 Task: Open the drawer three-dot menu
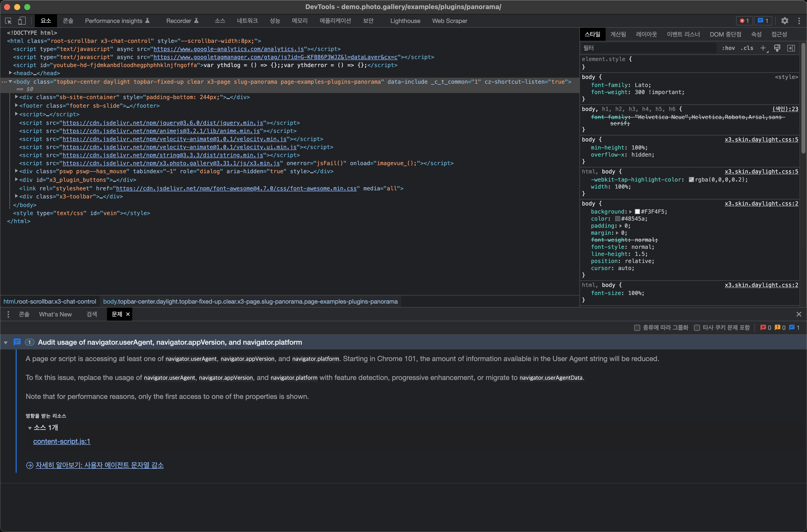[x=8, y=314]
